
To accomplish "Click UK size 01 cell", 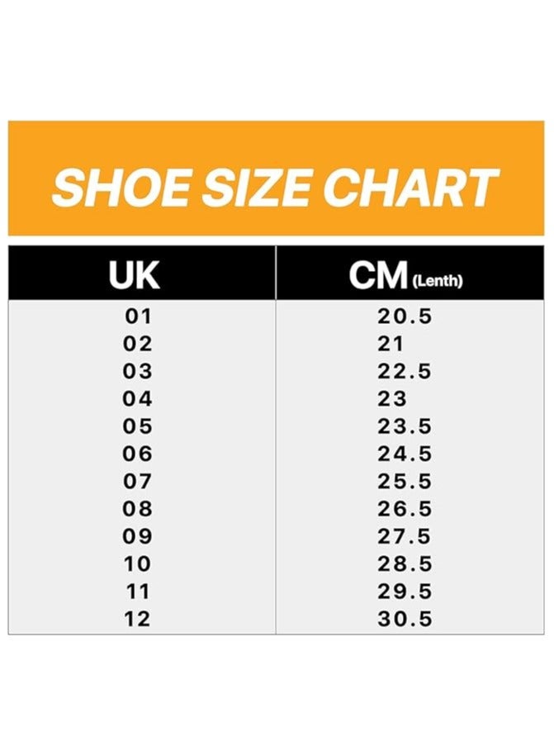I will tap(138, 316).
